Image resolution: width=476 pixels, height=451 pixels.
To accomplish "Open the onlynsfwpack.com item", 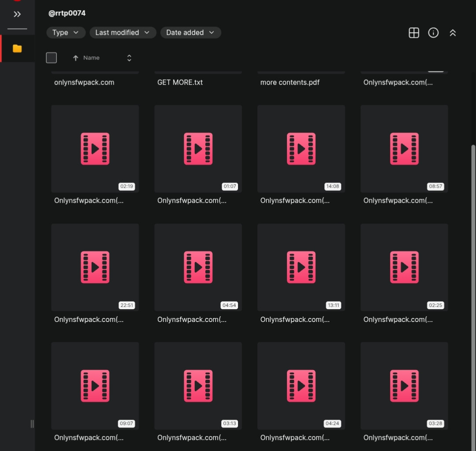I will 84,82.
